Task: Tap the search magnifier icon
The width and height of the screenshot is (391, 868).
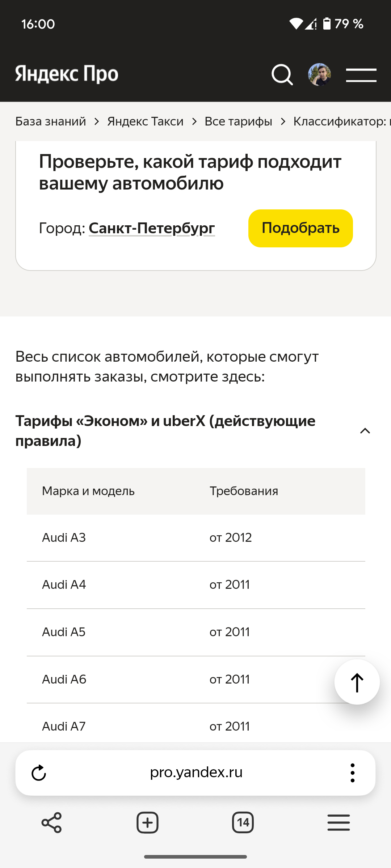Action: pyautogui.click(x=282, y=75)
